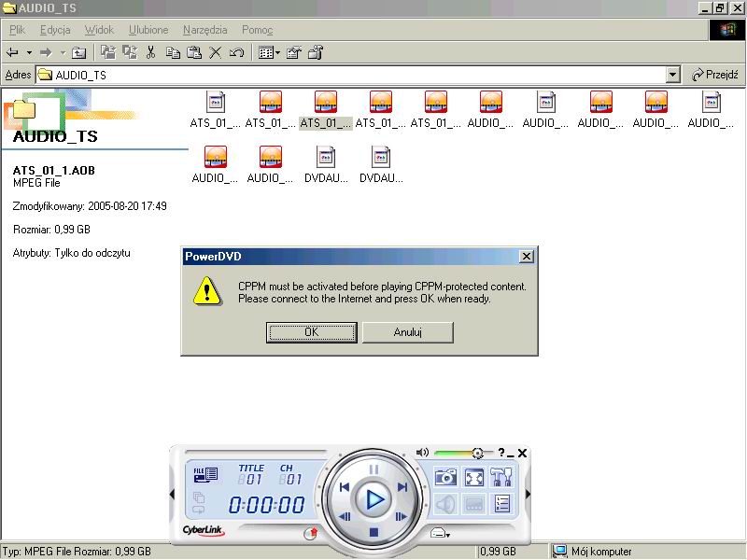Open the Plik menu
The width and height of the screenshot is (747, 560).
[17, 30]
